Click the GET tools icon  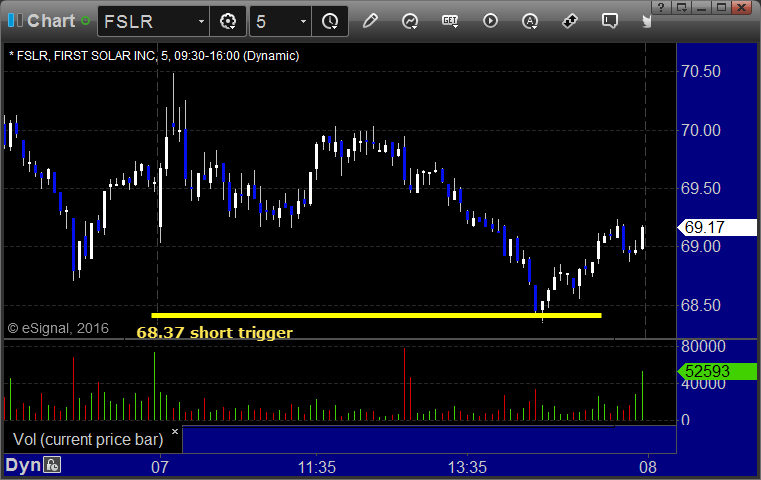click(x=450, y=21)
